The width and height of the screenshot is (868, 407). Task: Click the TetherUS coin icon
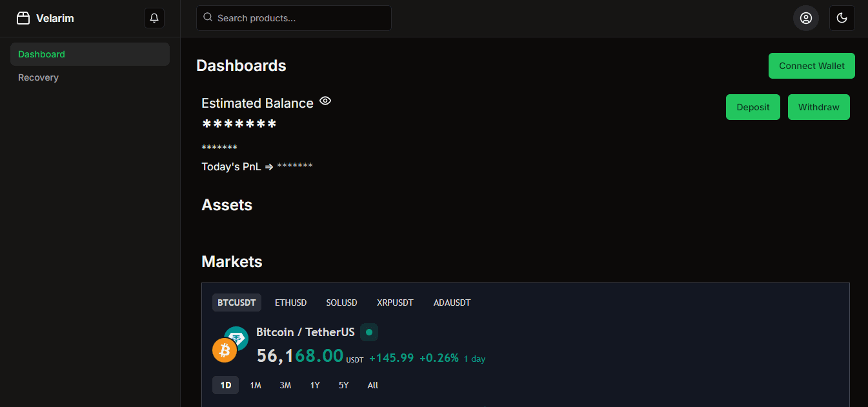(237, 337)
